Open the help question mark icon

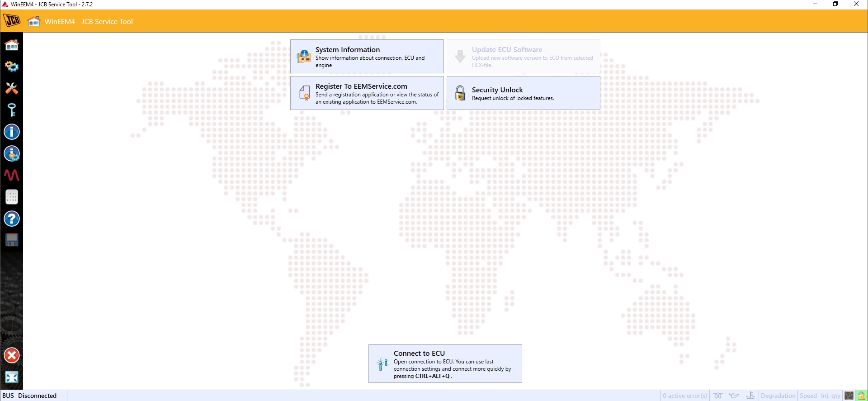pos(12,219)
